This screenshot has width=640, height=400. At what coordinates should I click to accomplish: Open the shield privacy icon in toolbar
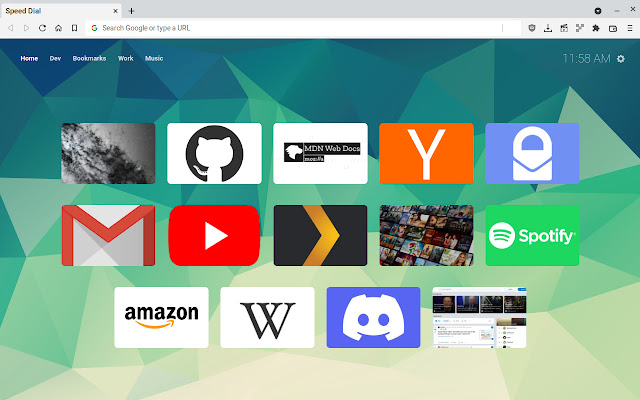(x=532, y=28)
